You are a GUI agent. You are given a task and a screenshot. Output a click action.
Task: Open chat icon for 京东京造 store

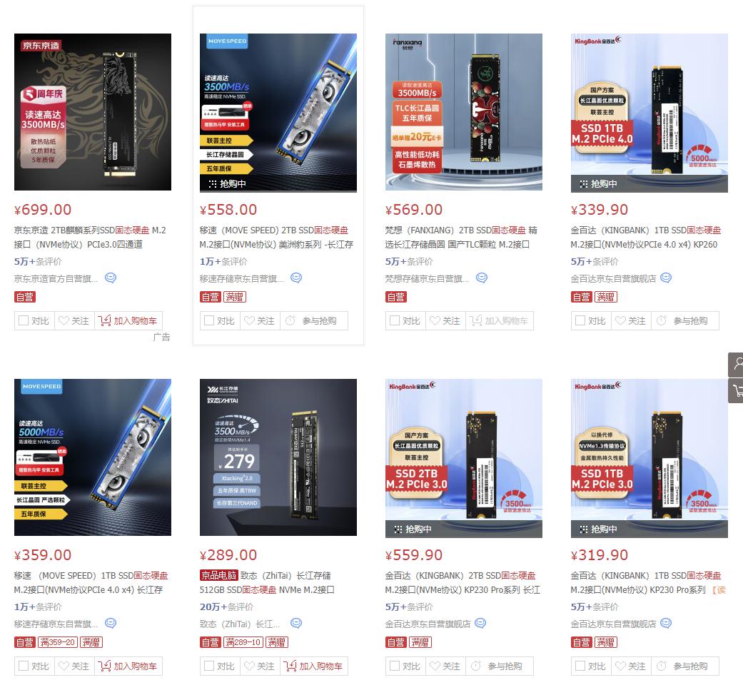[111, 278]
